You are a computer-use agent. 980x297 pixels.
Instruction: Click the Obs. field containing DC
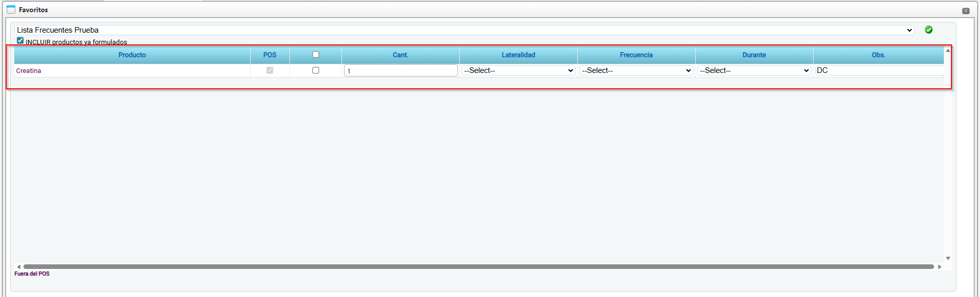[879, 70]
